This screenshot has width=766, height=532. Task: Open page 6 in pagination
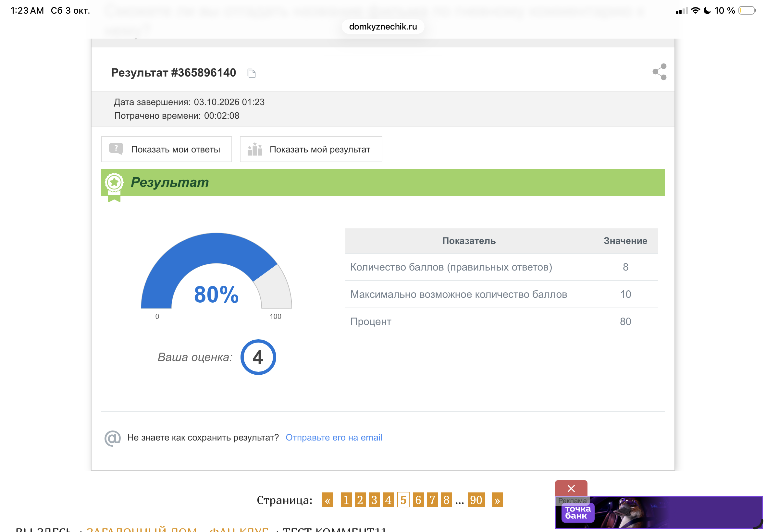click(x=418, y=500)
